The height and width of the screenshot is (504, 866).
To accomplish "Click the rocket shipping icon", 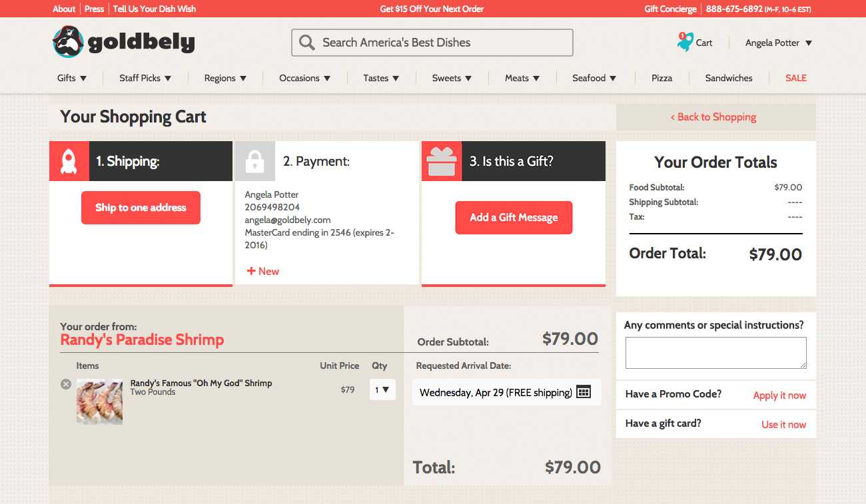I will [69, 161].
